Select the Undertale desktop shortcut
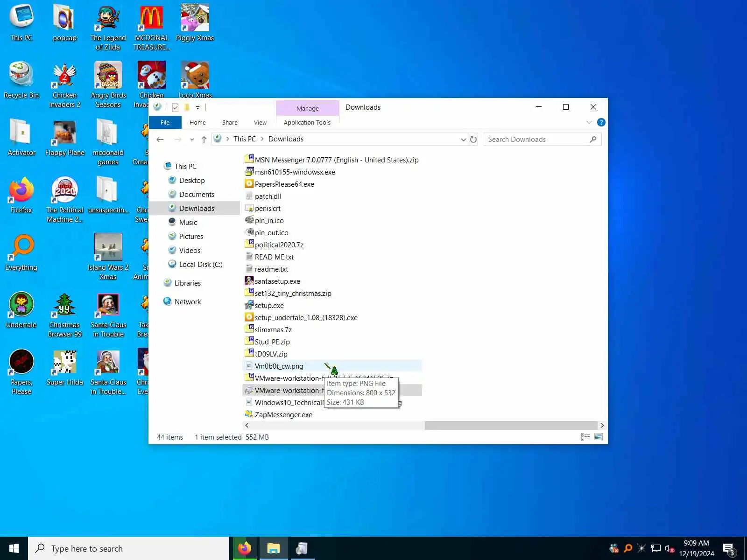Viewport: 747px width, 560px height. pos(21,310)
